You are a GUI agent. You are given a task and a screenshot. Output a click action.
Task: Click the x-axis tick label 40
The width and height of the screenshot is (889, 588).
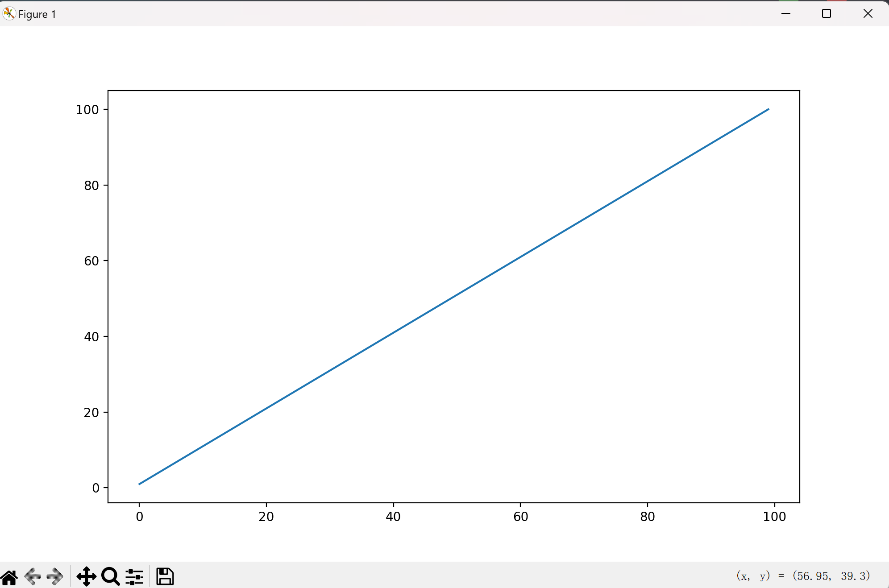coord(393,517)
